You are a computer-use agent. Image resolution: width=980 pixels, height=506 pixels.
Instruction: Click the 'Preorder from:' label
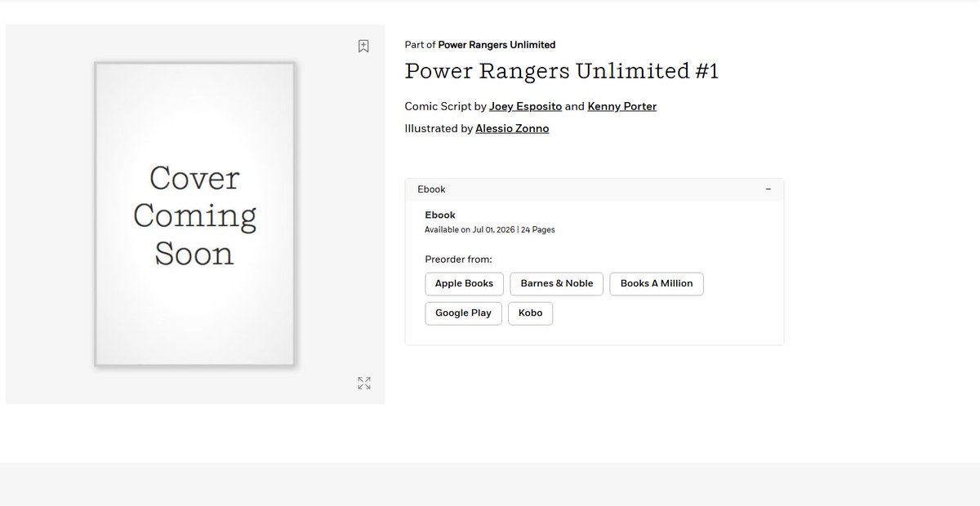pos(458,260)
